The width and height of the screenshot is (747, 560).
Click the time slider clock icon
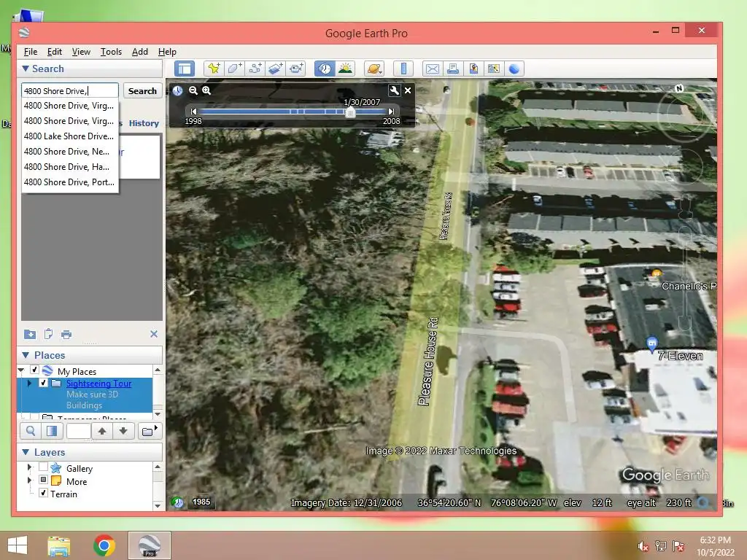pyautogui.click(x=177, y=90)
